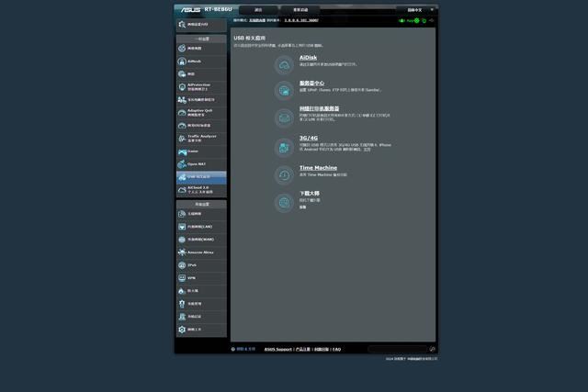Viewport: 588px width, 392px height.
Task: Click the Time Machine clock icon
Action: (284, 175)
